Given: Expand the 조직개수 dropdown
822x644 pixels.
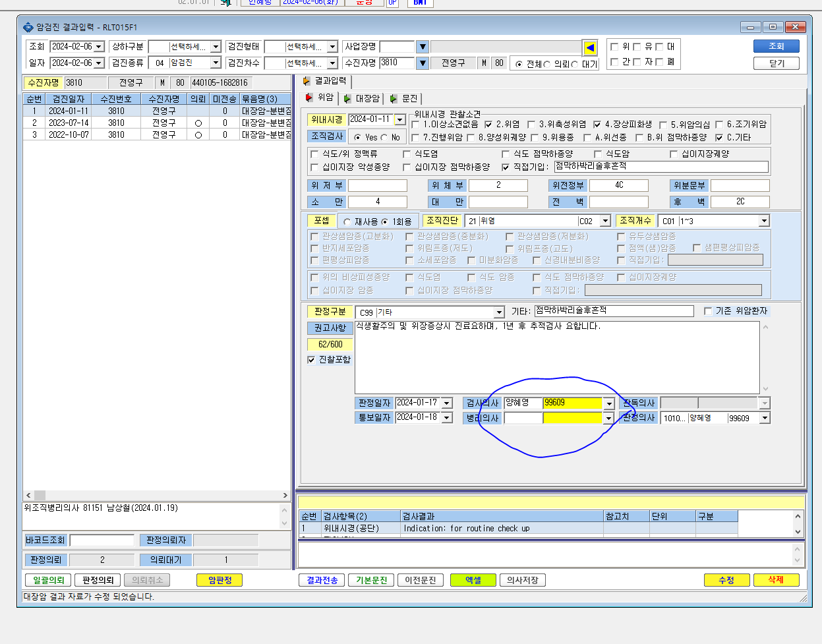Looking at the screenshot, I should point(764,221).
